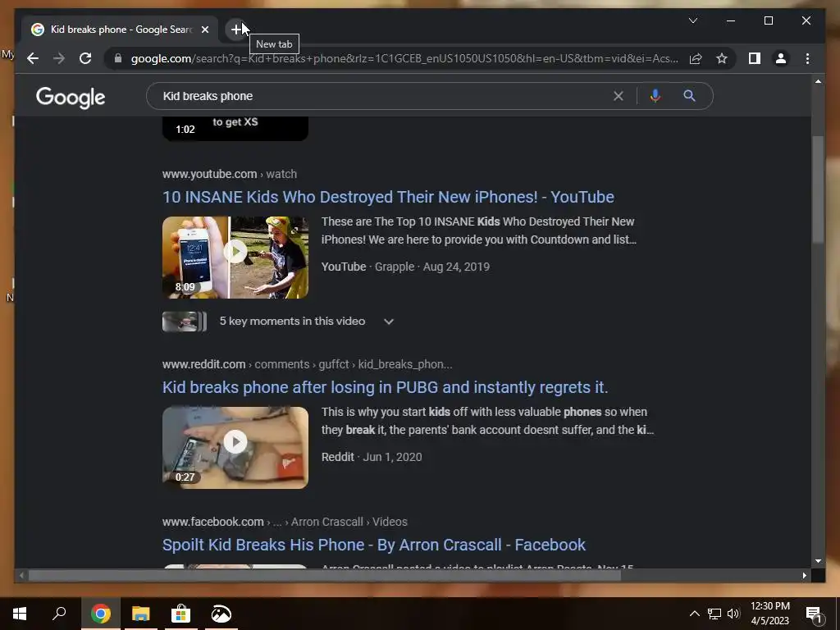840x630 pixels.
Task: Open Chrome three-dot menu
Action: pyautogui.click(x=807, y=58)
